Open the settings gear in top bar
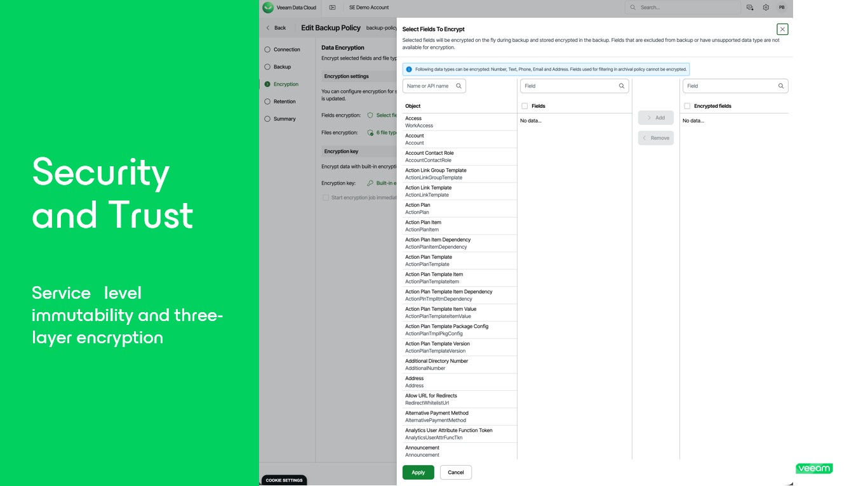The height and width of the screenshot is (486, 868). click(766, 8)
